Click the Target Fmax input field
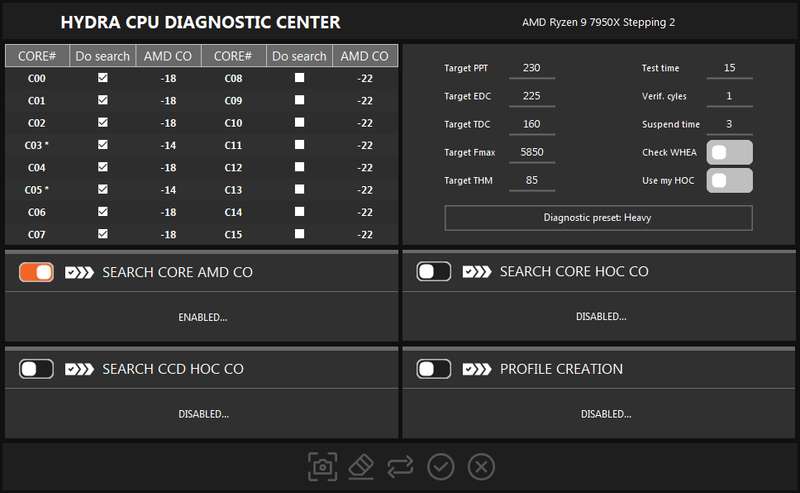This screenshot has width=800, height=493. tap(531, 152)
